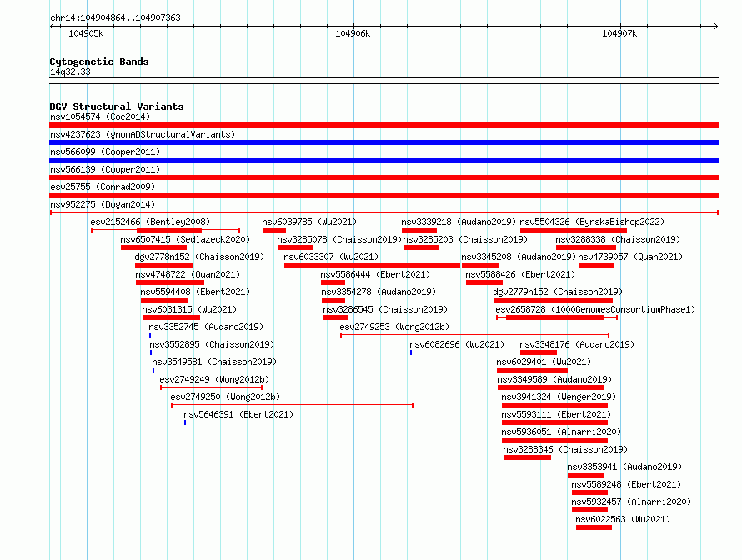The width and height of the screenshot is (742, 560).
Task: Click the Cytogenetic Bands track title
Action: (x=99, y=62)
